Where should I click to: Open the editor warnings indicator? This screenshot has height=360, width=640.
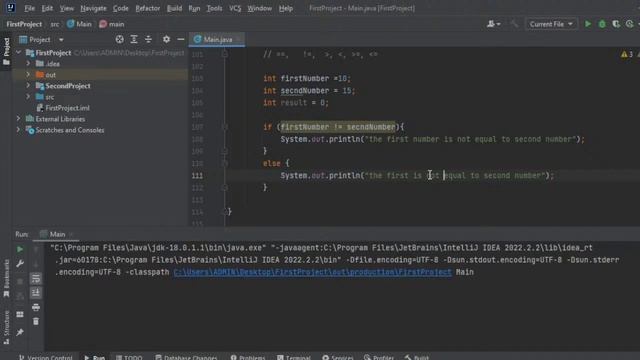627,54
